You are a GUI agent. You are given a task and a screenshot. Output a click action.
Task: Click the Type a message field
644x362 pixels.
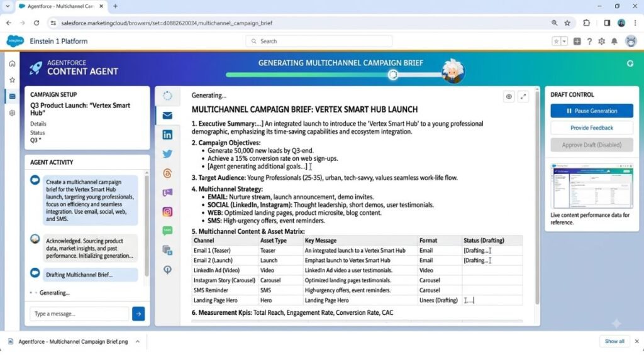(x=79, y=314)
